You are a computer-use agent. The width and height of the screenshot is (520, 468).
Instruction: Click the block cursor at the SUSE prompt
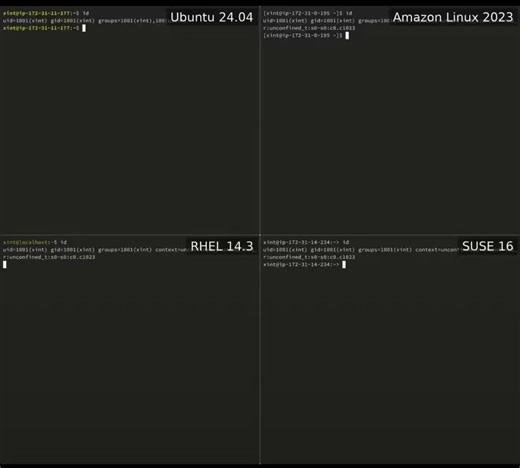point(344,265)
